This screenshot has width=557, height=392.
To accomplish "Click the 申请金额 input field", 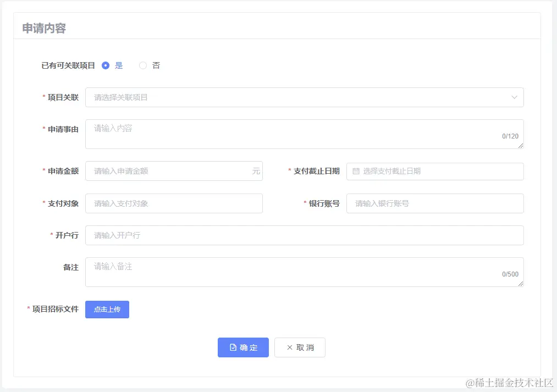I will coord(174,171).
